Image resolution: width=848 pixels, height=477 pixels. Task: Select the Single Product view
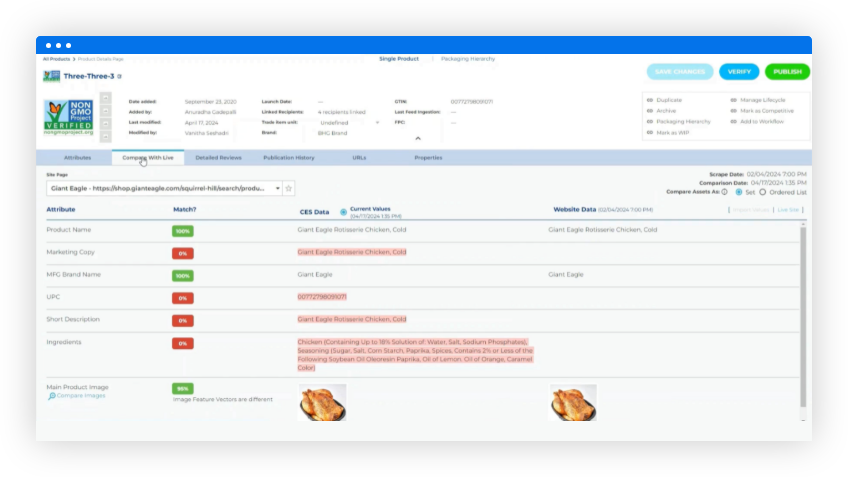tap(399, 59)
